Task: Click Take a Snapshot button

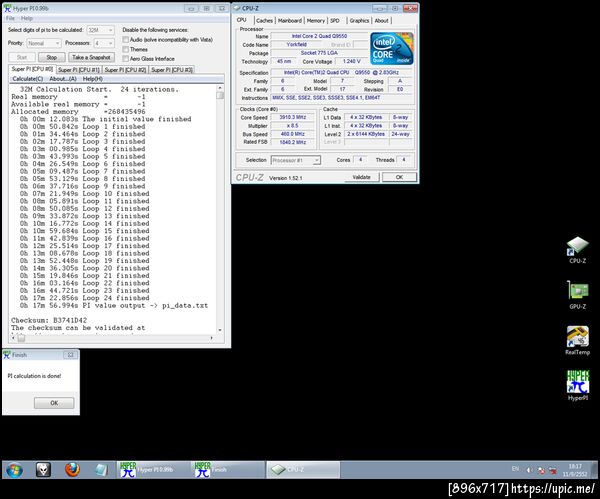Action: tap(91, 57)
